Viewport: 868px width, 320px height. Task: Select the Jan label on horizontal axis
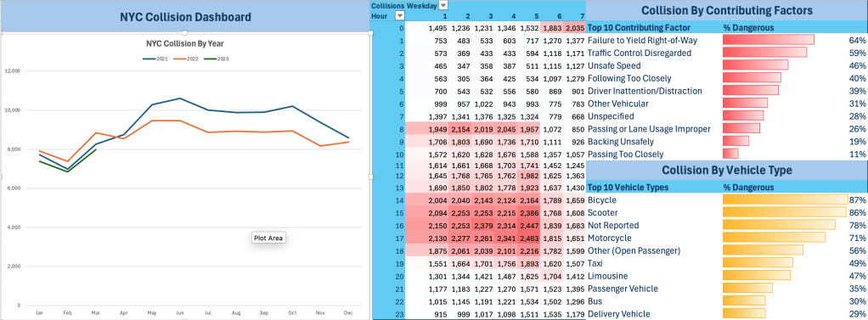click(x=39, y=313)
